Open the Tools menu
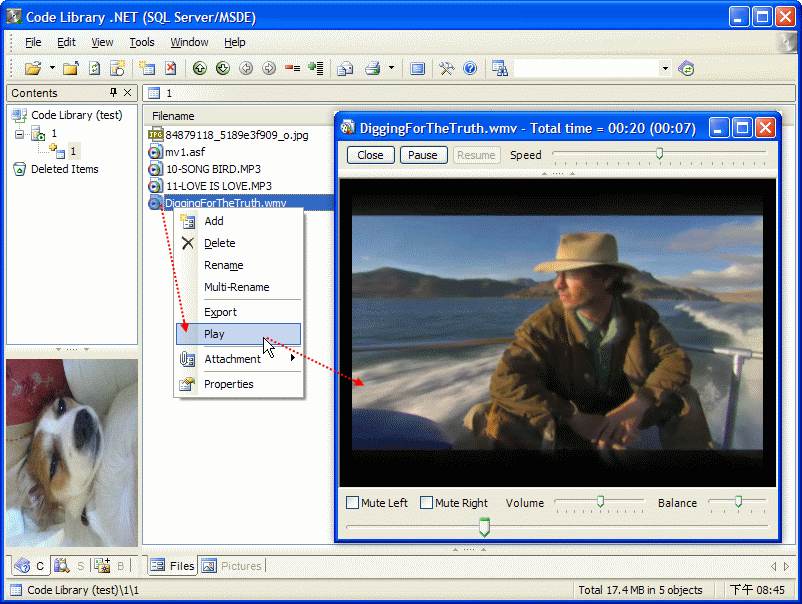 coord(142,42)
